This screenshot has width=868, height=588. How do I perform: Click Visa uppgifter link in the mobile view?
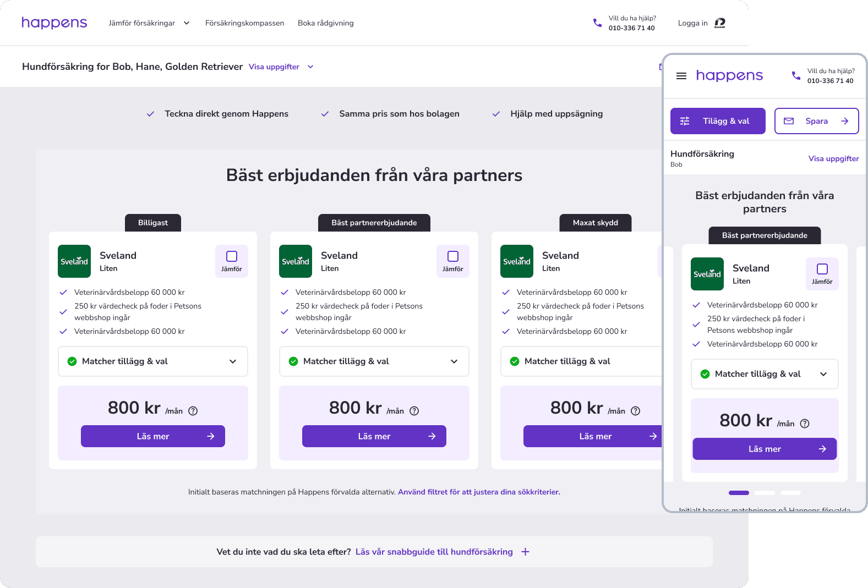coord(834,158)
